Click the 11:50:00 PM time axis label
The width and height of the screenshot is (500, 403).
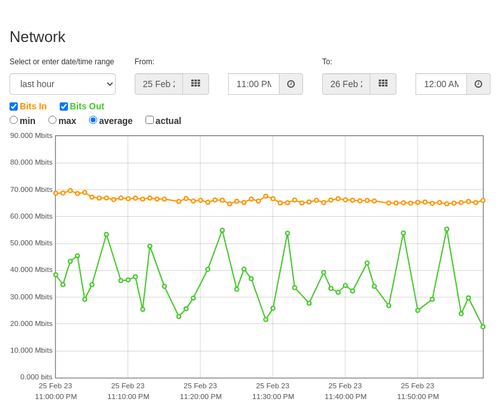pos(418,397)
